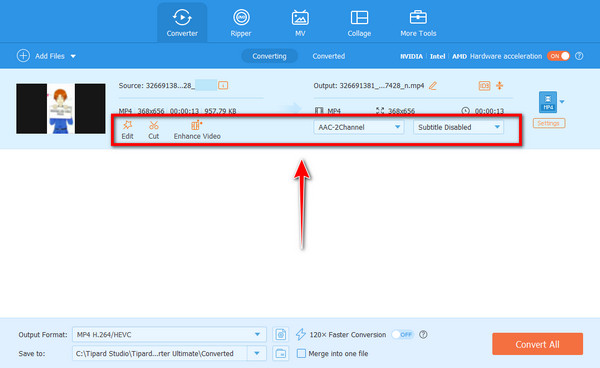Click the output duration clock icon

coord(465,111)
